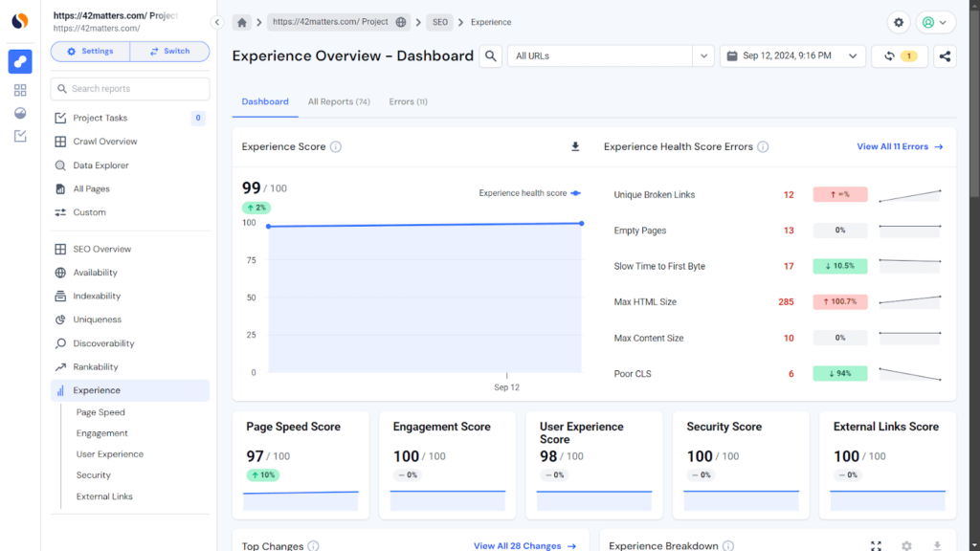Click the info icon beside Experience Score

coord(336,147)
